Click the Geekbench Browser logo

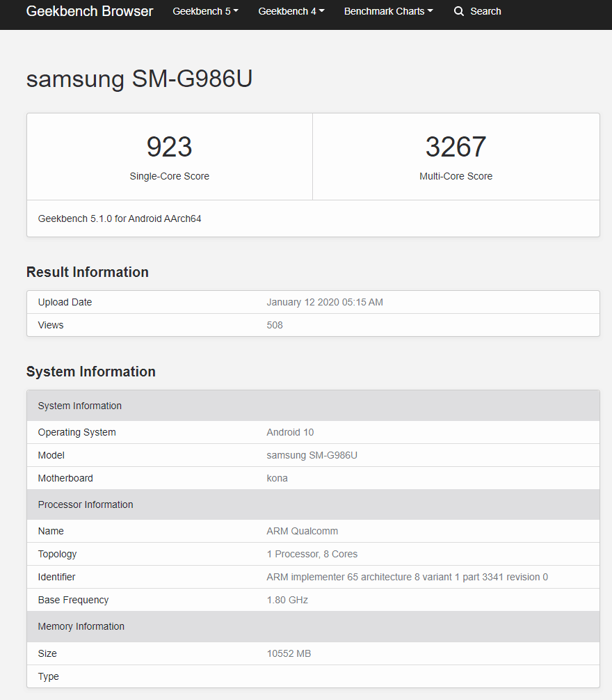[89, 11]
